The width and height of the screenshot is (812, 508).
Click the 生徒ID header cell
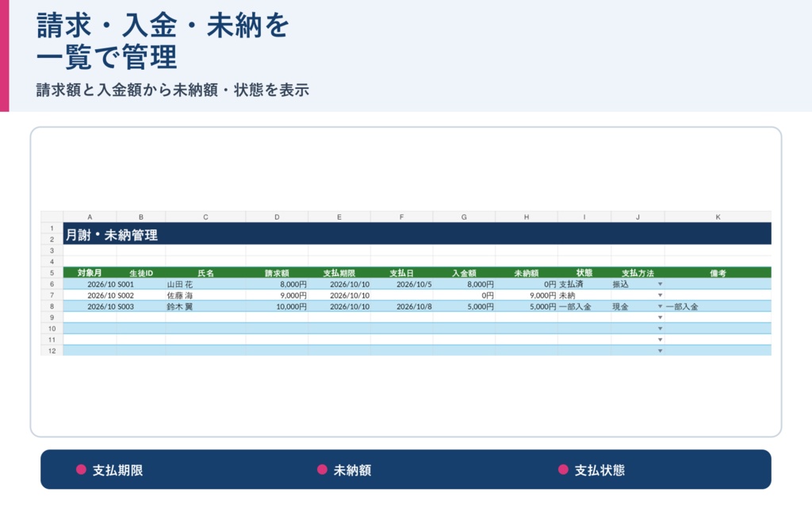pos(141,273)
